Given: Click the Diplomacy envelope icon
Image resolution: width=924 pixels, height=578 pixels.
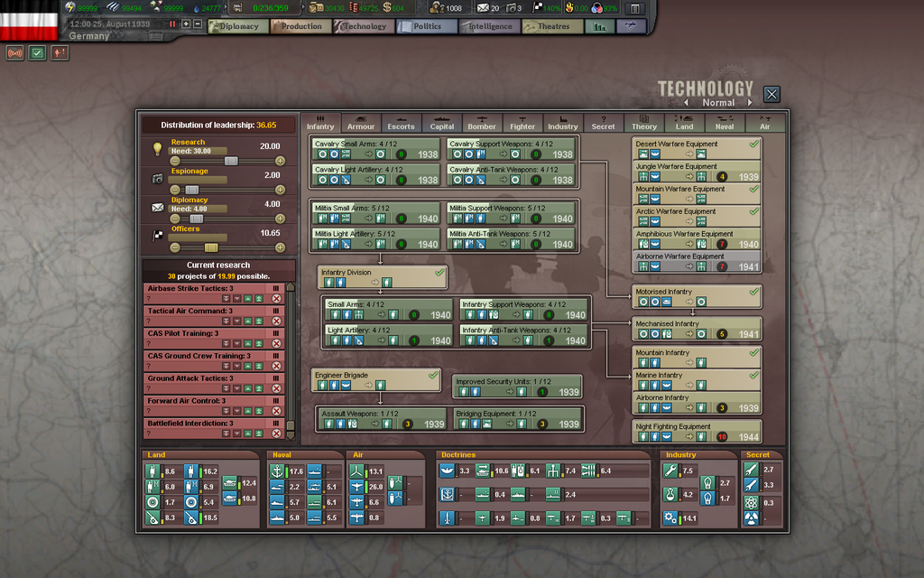Looking at the screenshot, I should coord(157,207).
